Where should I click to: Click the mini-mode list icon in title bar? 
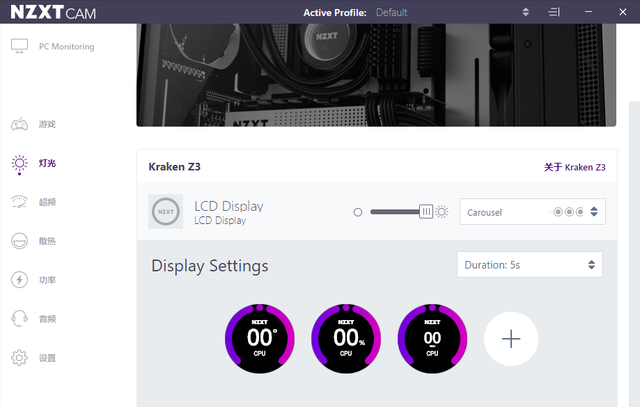point(554,12)
